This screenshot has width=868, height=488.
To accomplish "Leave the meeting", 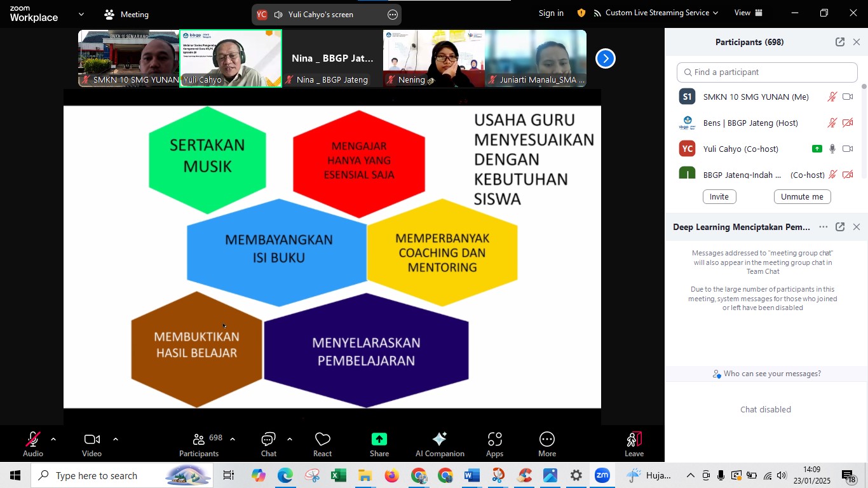I will pyautogui.click(x=634, y=444).
